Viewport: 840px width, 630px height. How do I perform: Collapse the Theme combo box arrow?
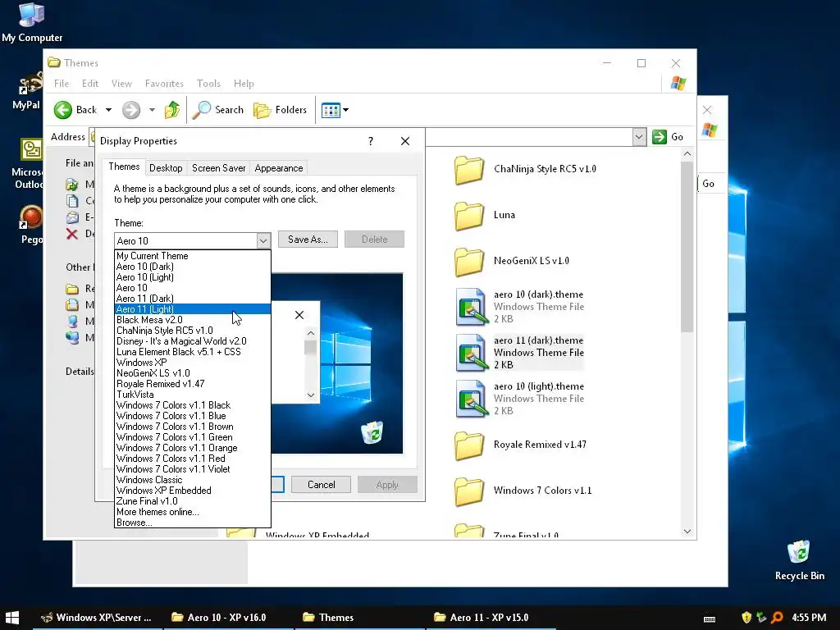(263, 241)
